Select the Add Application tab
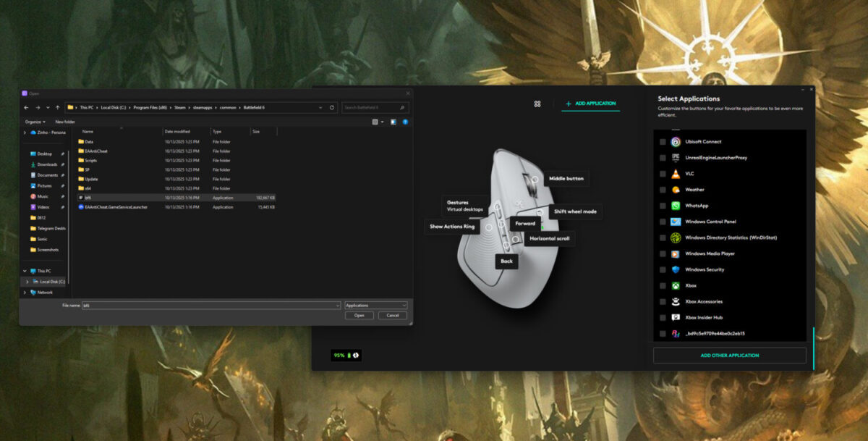The width and height of the screenshot is (868, 441). 591,104
